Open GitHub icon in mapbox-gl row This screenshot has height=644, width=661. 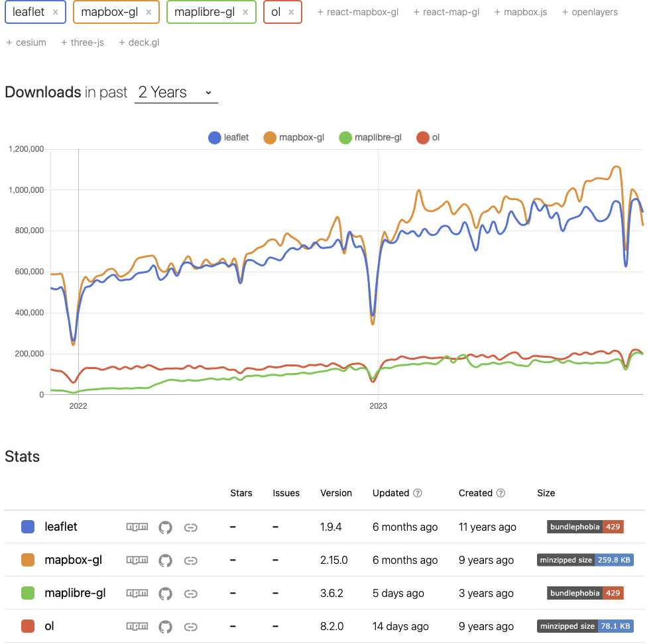click(165, 561)
